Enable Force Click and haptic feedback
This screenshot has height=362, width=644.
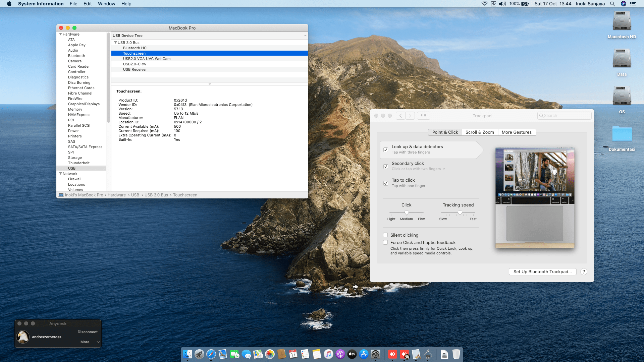pyautogui.click(x=385, y=242)
